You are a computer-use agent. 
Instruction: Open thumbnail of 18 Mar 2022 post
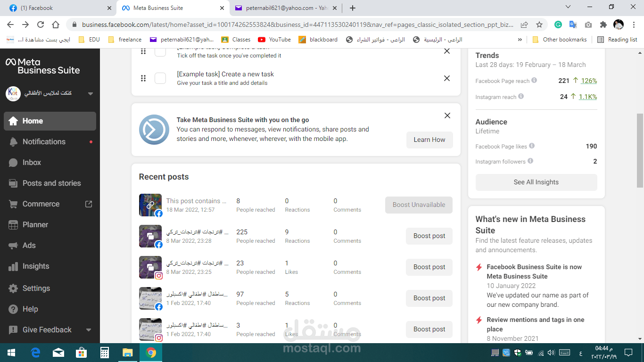tap(150, 205)
